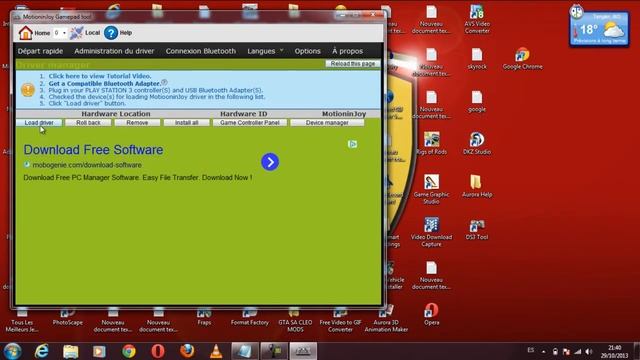640x360 pixels.
Task: Click the blue arrow ad button
Action: [x=270, y=162]
